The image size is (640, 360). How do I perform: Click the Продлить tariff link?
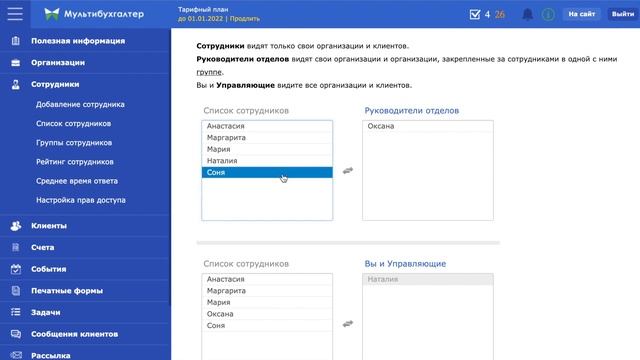(x=244, y=19)
